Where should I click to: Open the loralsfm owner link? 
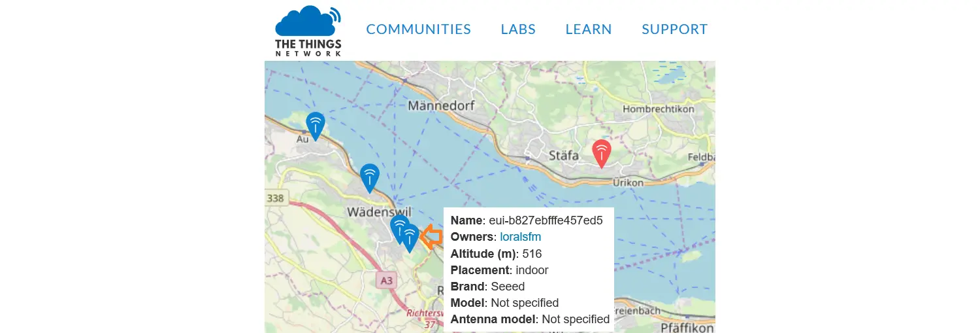[521, 237]
